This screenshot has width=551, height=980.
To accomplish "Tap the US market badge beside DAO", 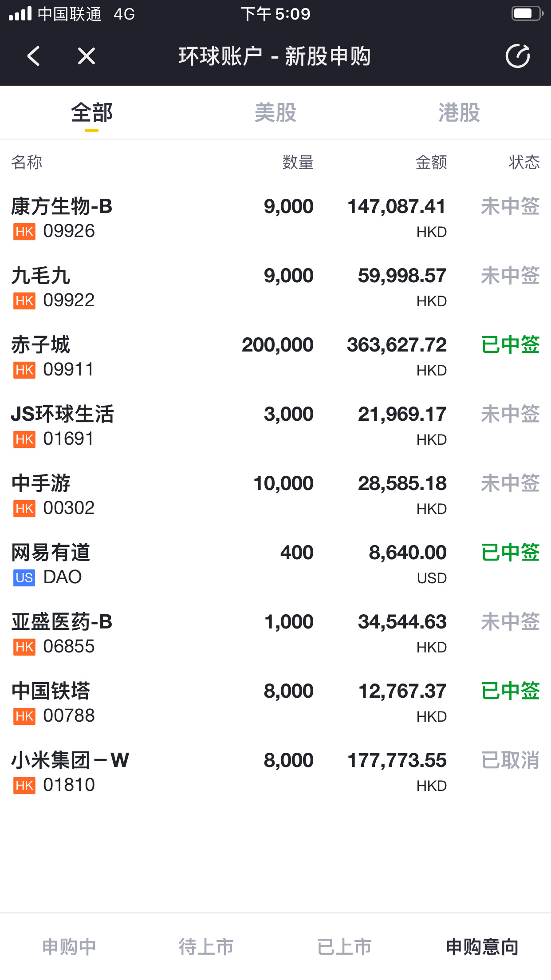I will (24, 578).
